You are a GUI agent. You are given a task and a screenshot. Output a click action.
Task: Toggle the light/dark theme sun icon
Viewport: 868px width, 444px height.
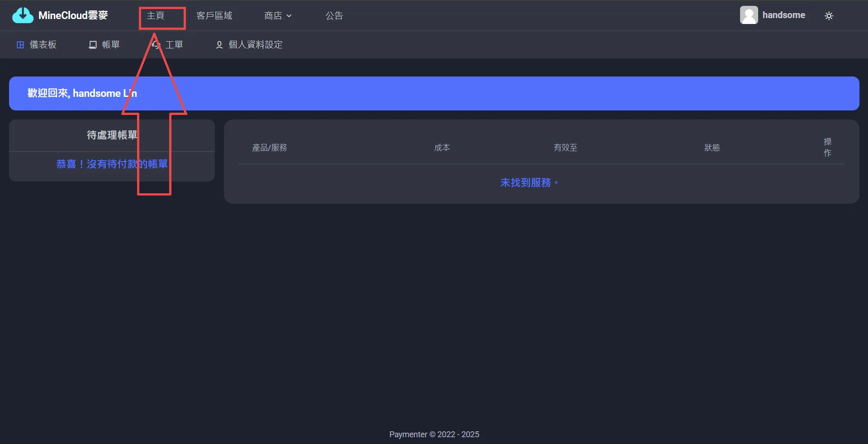pos(829,16)
